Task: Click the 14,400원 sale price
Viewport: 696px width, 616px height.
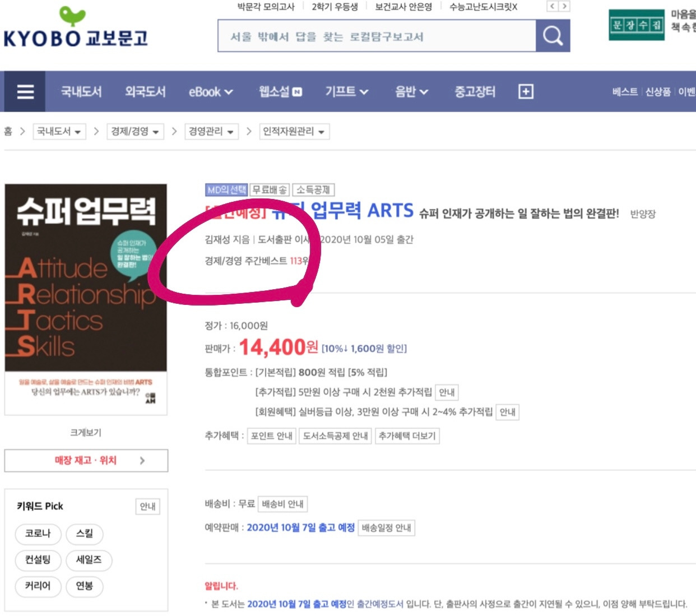Action: pos(279,348)
